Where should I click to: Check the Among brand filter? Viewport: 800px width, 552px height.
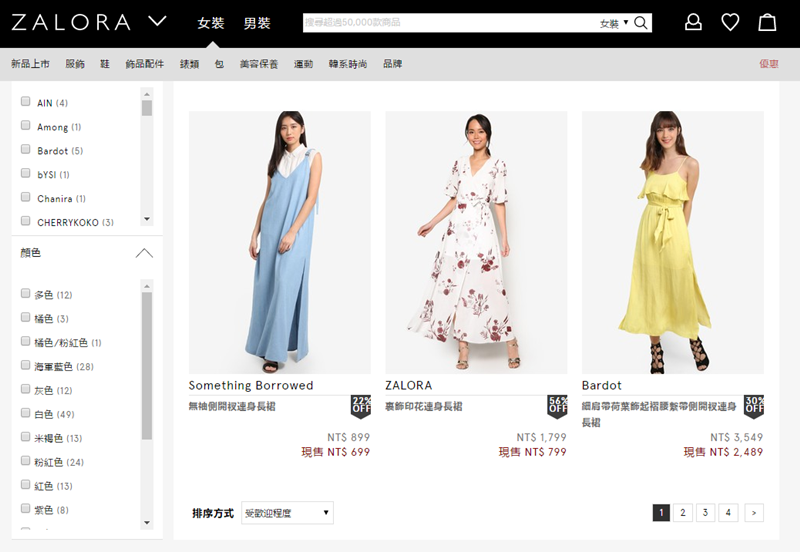point(25,125)
